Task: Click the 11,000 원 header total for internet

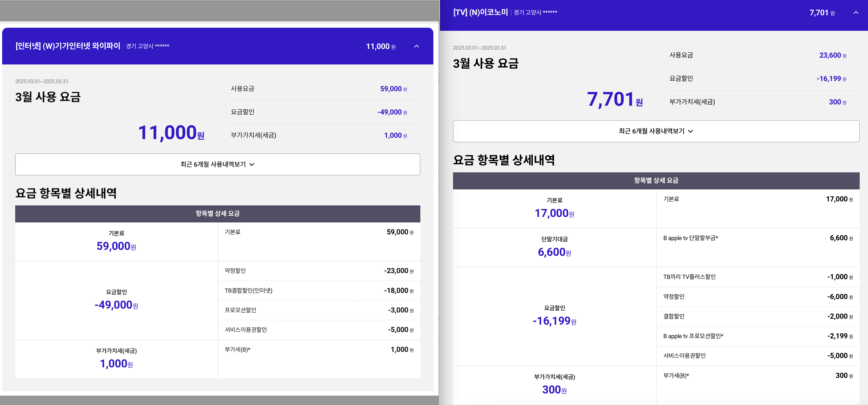Action: (381, 47)
